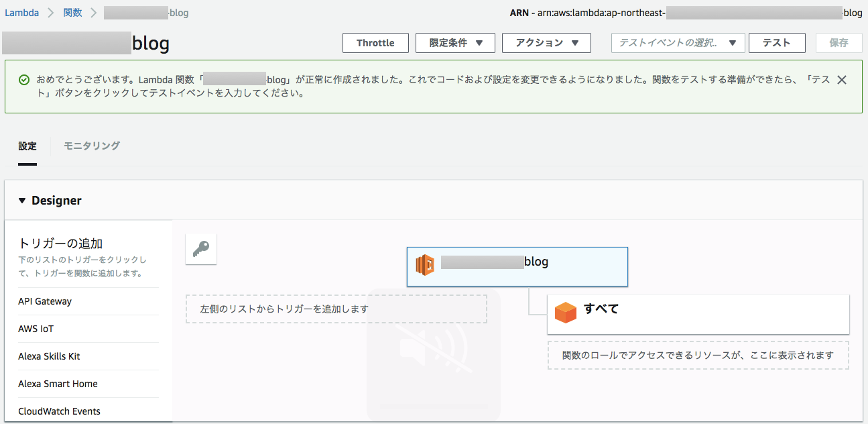This screenshot has height=424, width=868.
Task: Click the ARN text at top right
Action: coord(686,13)
